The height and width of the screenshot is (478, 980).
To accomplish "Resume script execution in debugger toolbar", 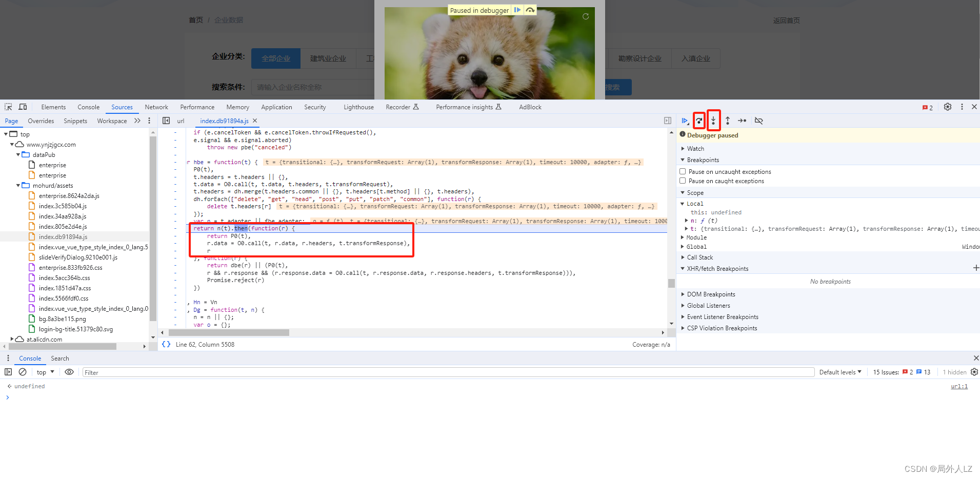I will point(685,121).
